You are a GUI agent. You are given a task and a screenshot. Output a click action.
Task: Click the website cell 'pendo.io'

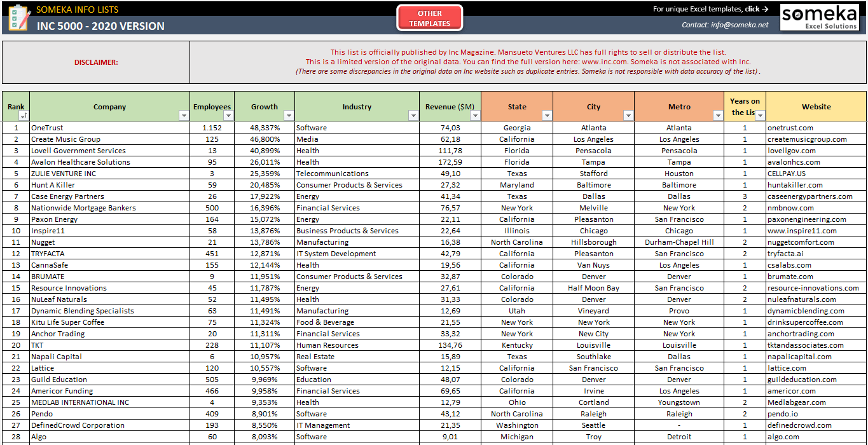[x=816, y=414]
